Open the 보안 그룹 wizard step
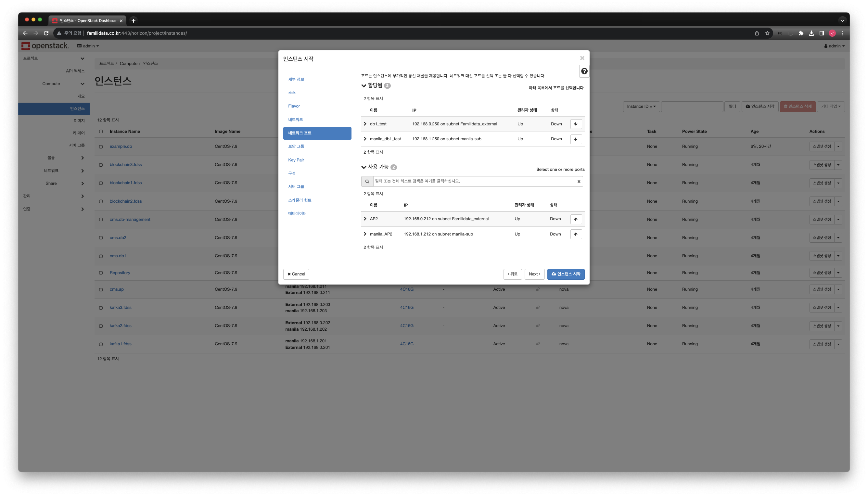The width and height of the screenshot is (868, 496). [296, 146]
